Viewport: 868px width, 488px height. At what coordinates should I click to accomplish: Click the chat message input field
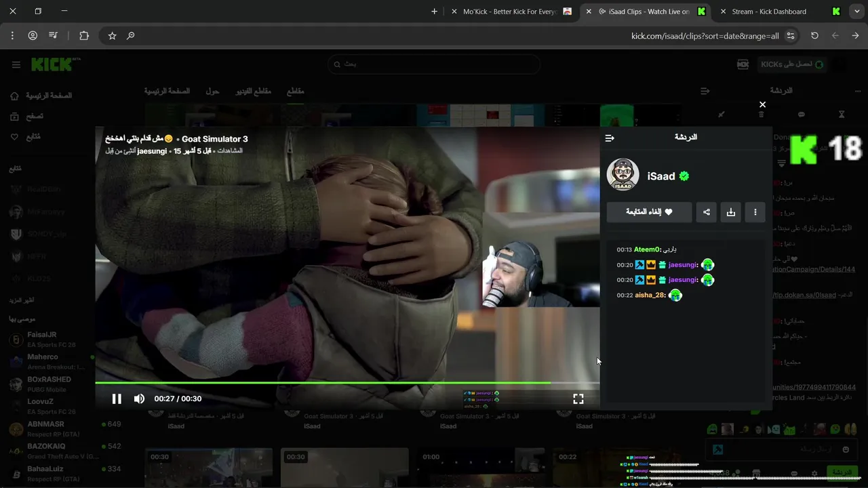click(780, 449)
